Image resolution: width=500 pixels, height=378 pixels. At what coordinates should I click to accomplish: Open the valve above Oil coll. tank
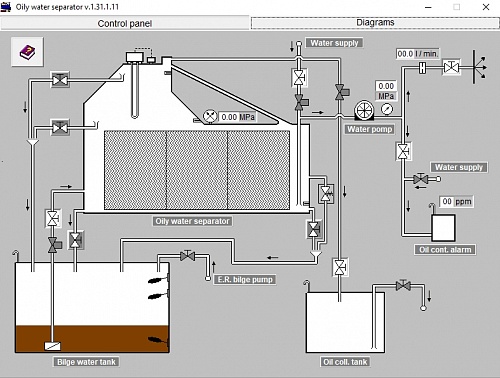coord(340,267)
